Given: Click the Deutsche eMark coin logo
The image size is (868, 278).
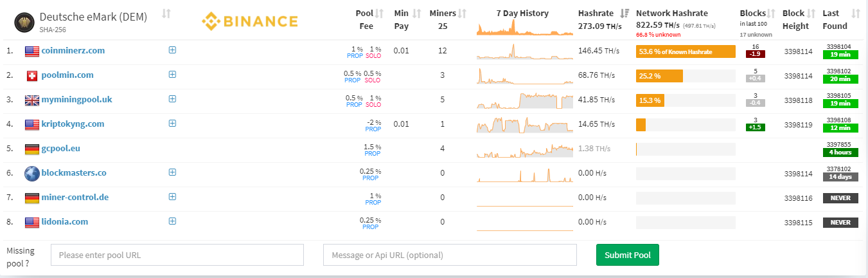Looking at the screenshot, I should [24, 21].
